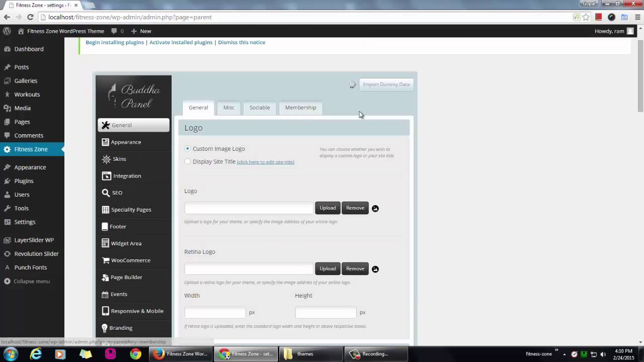Click the Retina Logo help icon
The width and height of the screenshot is (644, 362).
pos(375,269)
